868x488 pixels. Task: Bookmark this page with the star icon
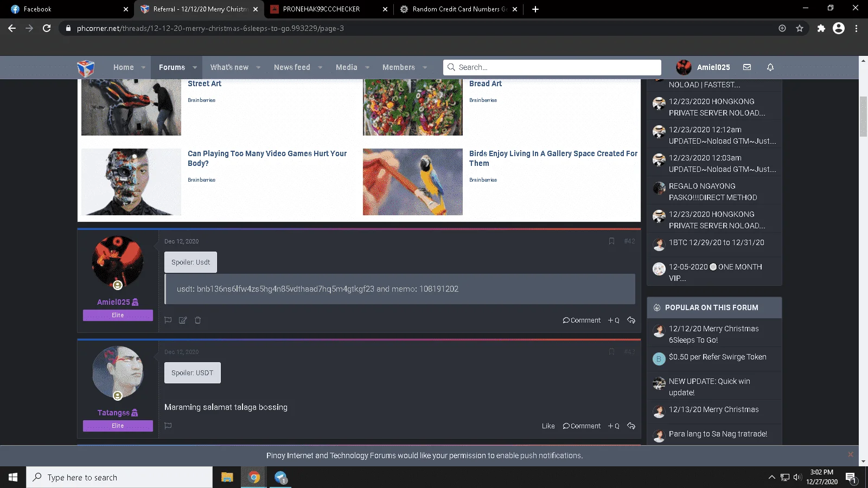800,28
